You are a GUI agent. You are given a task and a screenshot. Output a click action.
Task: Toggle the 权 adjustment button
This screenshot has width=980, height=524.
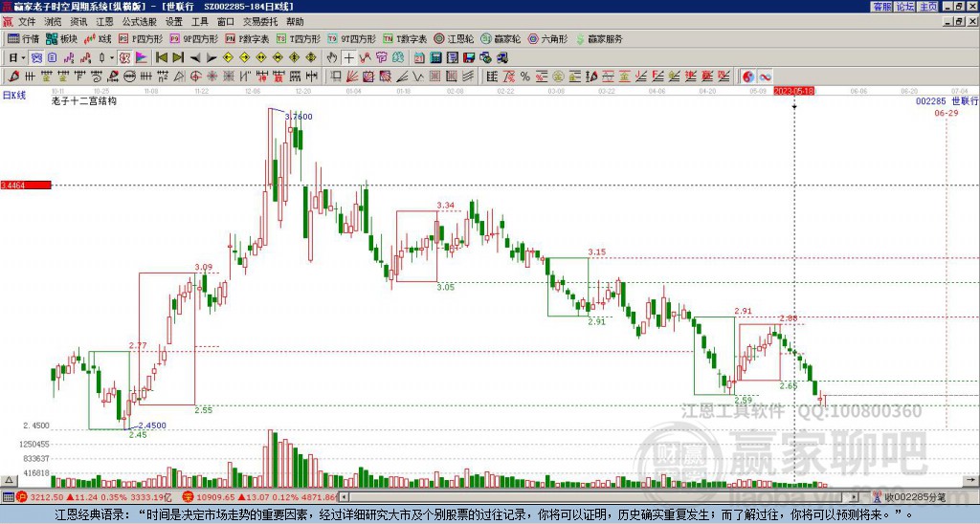point(124,57)
